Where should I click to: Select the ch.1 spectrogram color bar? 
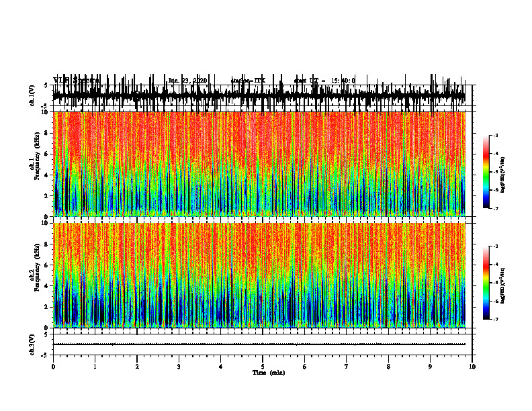486,172
